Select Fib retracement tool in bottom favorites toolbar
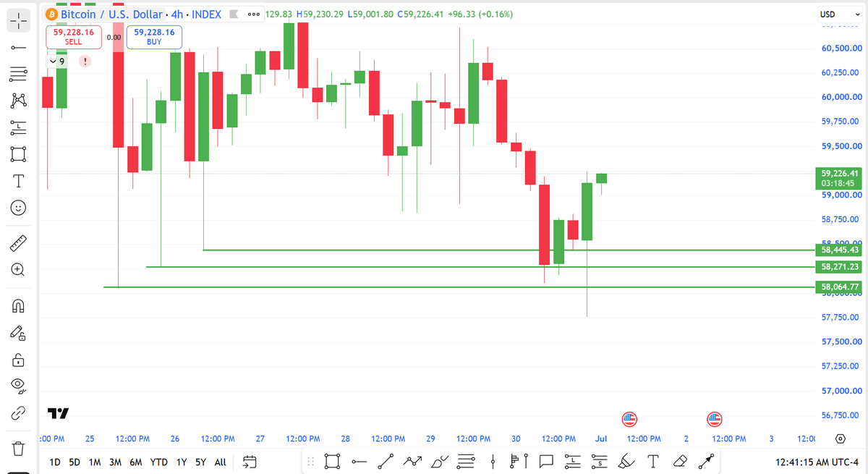Screen dimensions: 868x474 466,460
